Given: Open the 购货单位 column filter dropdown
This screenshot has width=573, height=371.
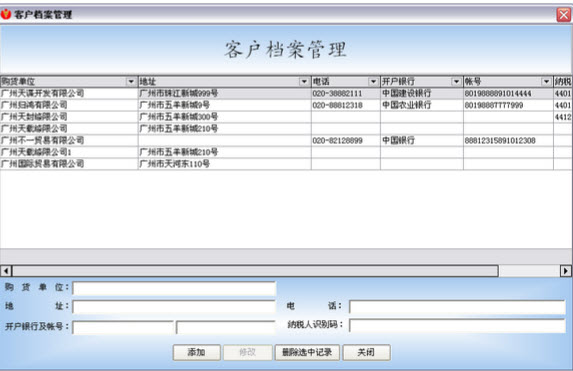Looking at the screenshot, I should [131, 82].
